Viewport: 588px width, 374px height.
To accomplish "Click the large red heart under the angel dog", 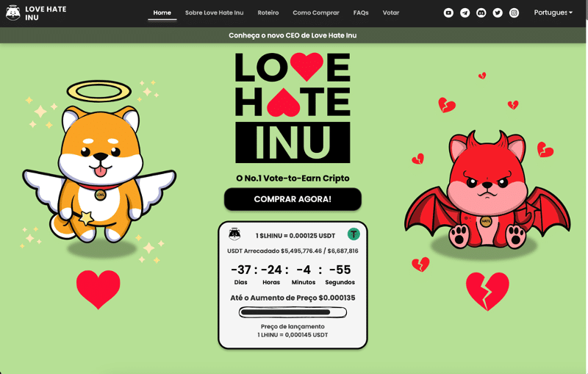I will (x=98, y=290).
